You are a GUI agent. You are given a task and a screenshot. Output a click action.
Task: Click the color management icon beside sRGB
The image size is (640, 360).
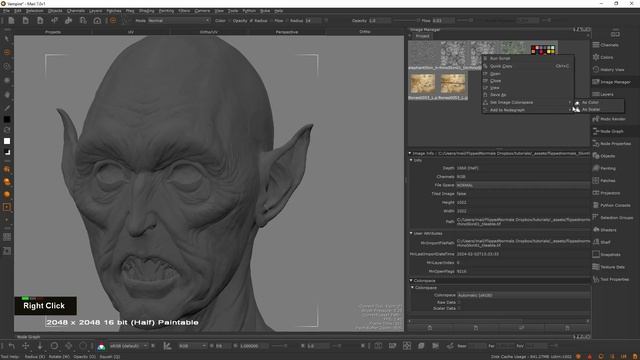101,346
